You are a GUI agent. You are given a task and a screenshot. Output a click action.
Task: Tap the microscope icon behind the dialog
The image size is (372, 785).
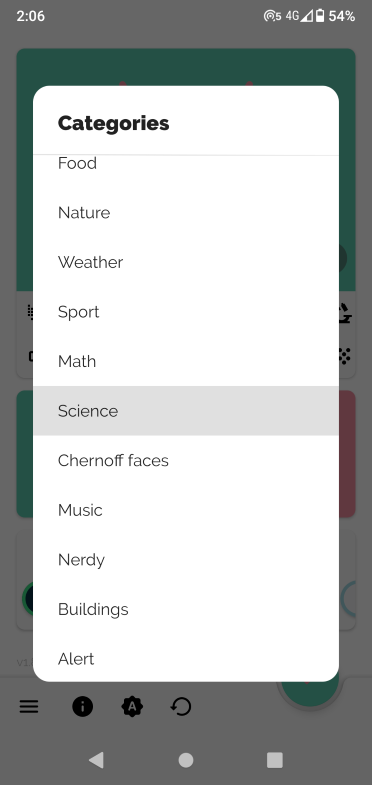[344, 313]
